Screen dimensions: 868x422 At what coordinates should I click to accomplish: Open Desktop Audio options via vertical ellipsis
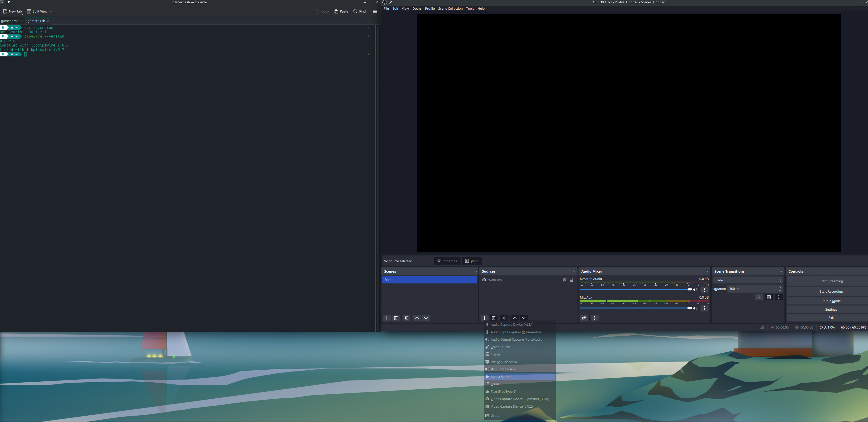704,290
